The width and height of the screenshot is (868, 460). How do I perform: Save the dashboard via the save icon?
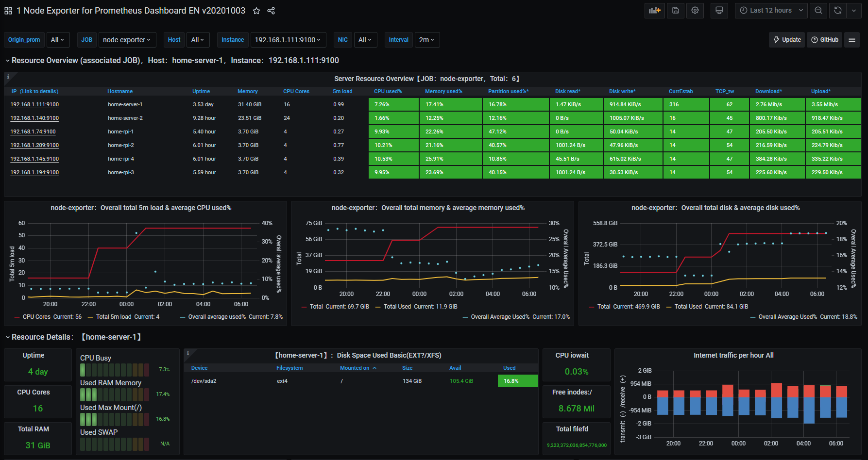675,10
